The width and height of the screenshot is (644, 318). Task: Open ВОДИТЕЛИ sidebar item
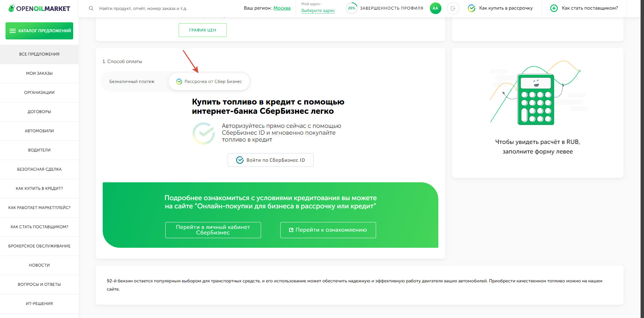coord(39,150)
